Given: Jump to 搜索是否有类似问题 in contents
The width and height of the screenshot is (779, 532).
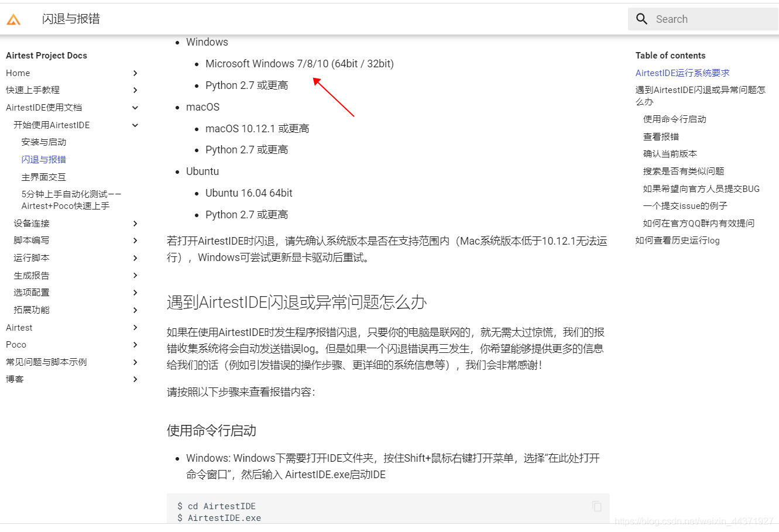Looking at the screenshot, I should (x=684, y=171).
